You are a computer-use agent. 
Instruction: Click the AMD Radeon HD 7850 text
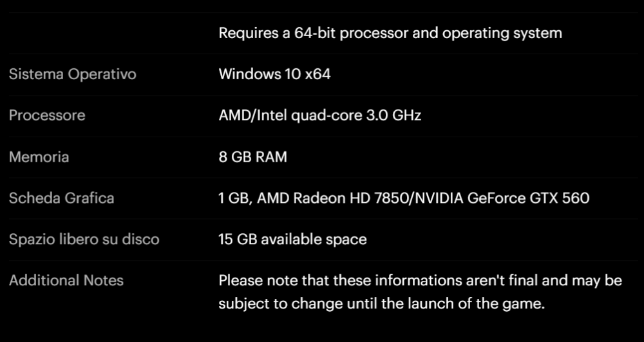[333, 198]
